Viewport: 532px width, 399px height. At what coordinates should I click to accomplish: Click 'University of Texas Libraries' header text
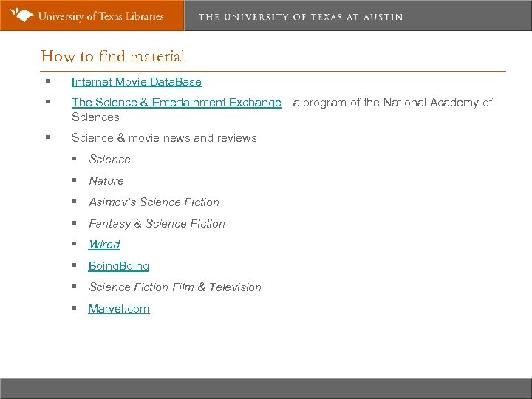point(100,16)
